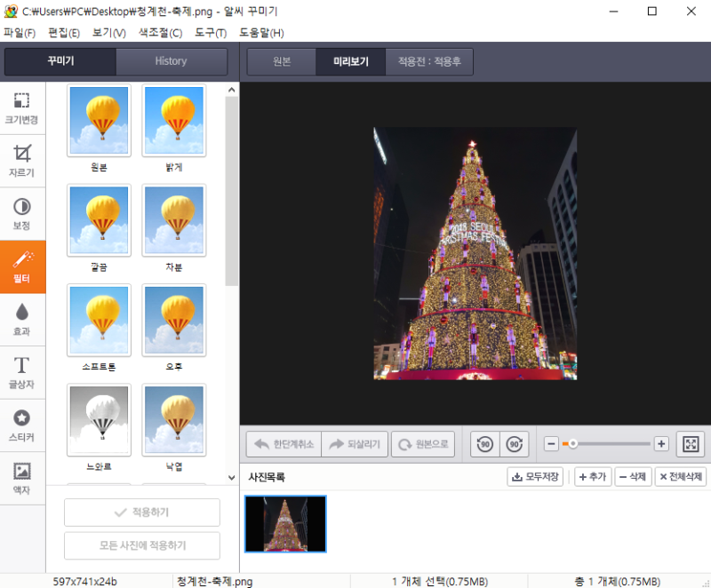The width and height of the screenshot is (711, 588).
Task: Click 되살리기 redo button
Action: 355,444
